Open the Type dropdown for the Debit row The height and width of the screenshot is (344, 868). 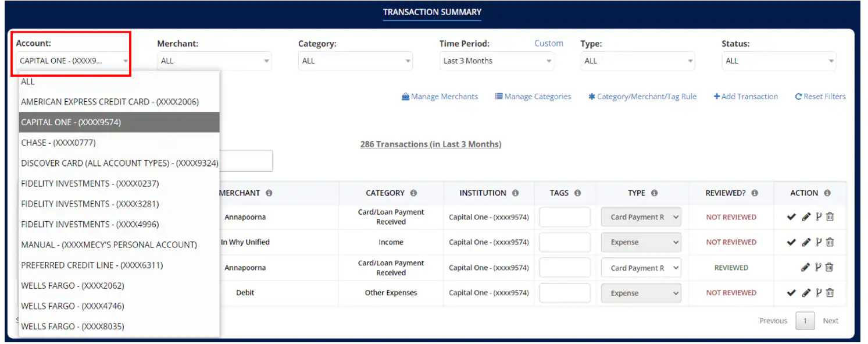tap(641, 293)
